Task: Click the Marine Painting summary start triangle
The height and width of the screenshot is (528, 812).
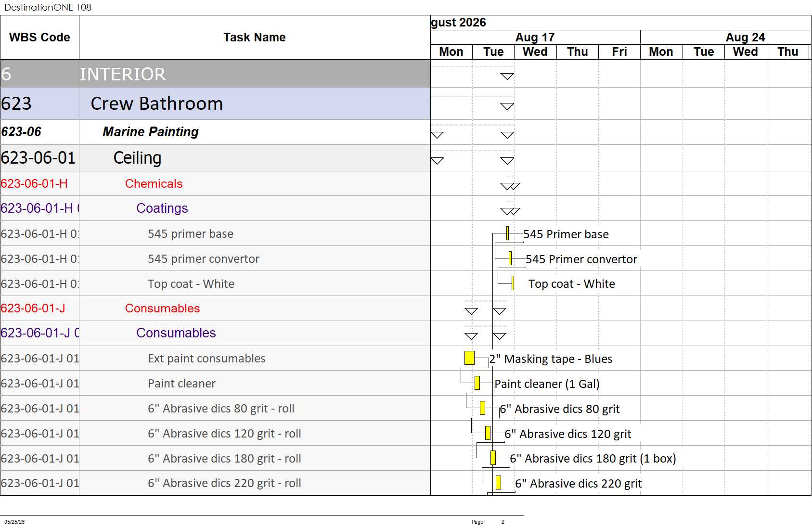Action: [x=437, y=135]
